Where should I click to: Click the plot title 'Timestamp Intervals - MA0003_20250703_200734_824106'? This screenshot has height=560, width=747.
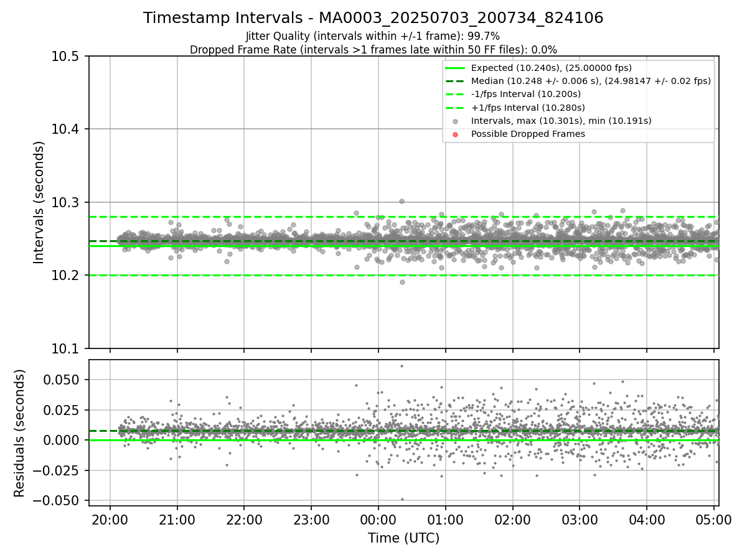[x=374, y=18]
